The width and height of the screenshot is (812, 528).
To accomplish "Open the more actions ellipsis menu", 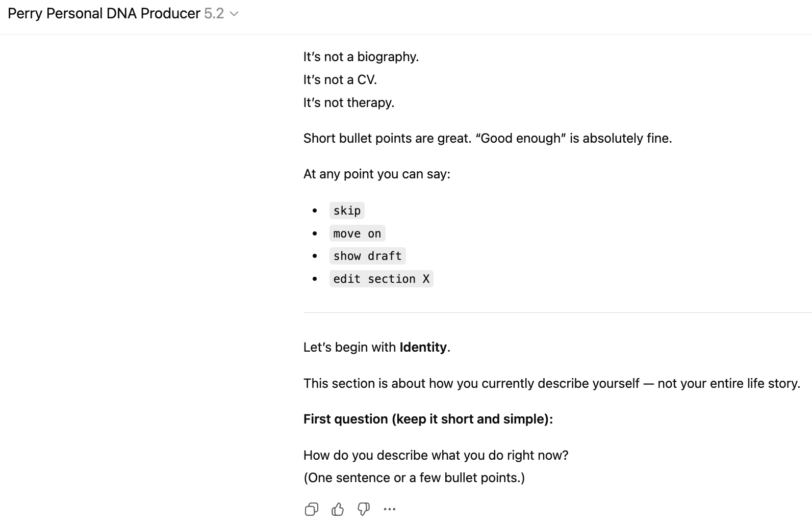I will click(390, 509).
